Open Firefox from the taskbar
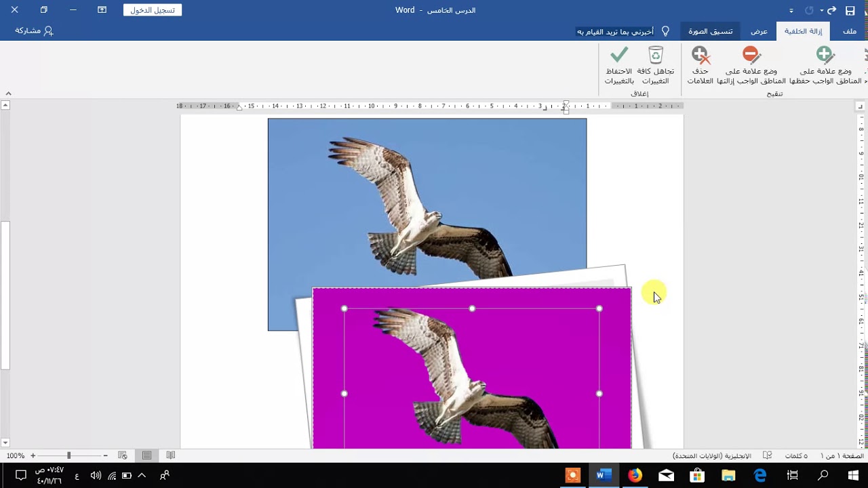 pos(635,475)
